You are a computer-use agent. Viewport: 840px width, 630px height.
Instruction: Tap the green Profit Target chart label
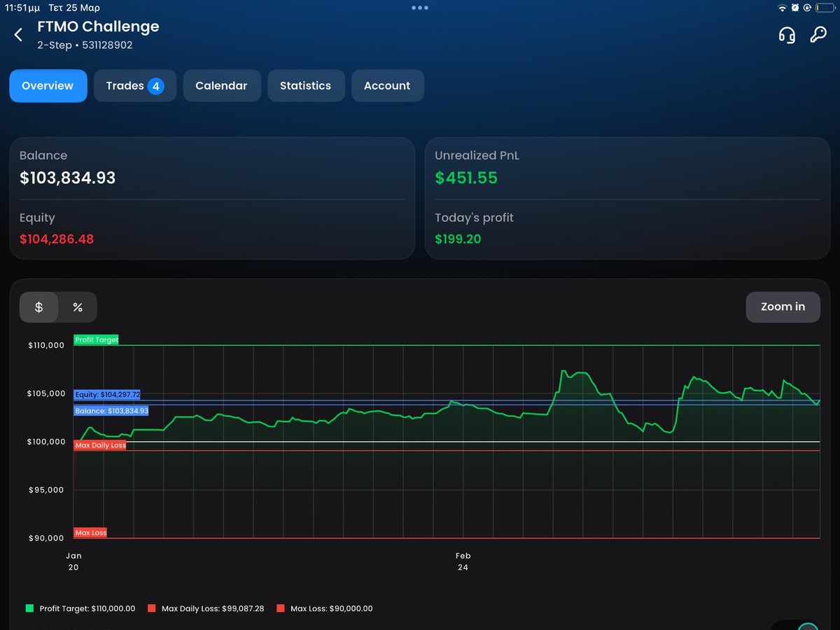click(x=97, y=339)
